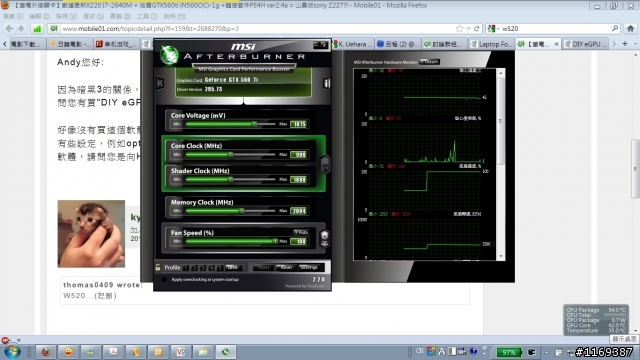640x360 pixels.
Task: Click the Firefox taskbar icon
Action: [46, 352]
